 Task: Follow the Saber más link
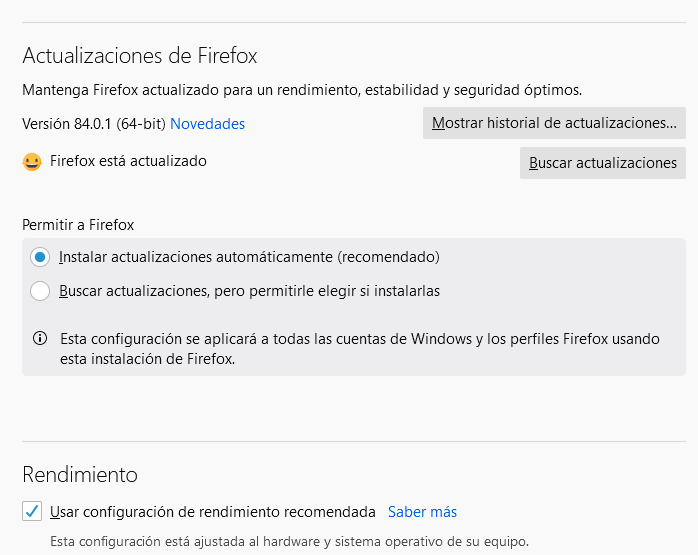point(422,512)
